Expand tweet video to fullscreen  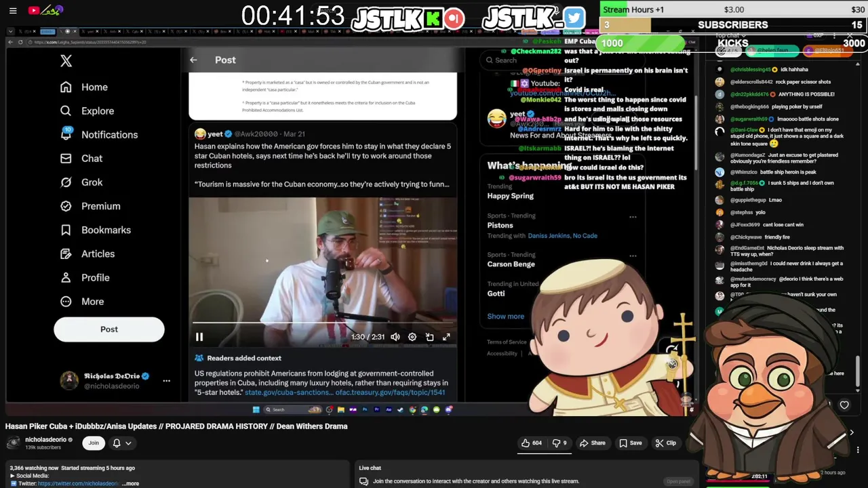(446, 337)
